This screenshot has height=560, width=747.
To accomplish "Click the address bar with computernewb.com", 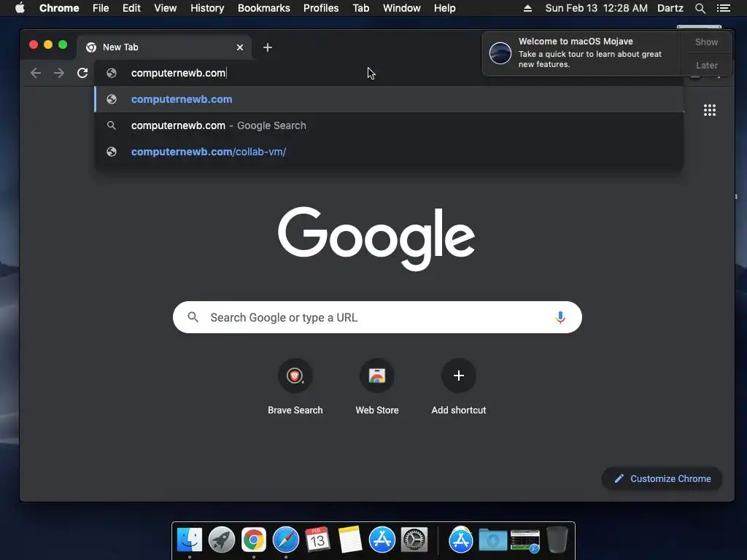I will (x=388, y=73).
